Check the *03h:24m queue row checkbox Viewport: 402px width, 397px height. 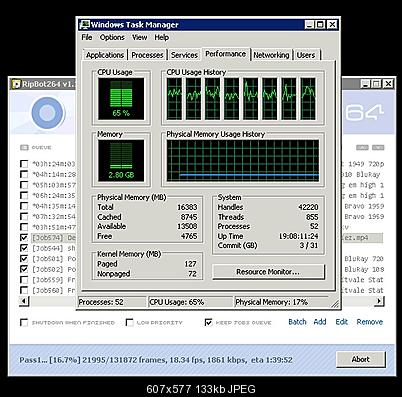tap(24, 164)
